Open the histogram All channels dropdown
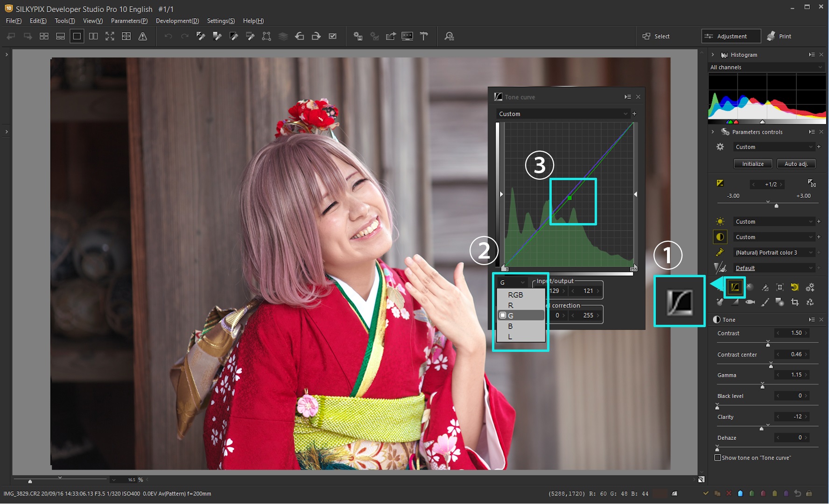This screenshot has height=504, width=829. [766, 67]
